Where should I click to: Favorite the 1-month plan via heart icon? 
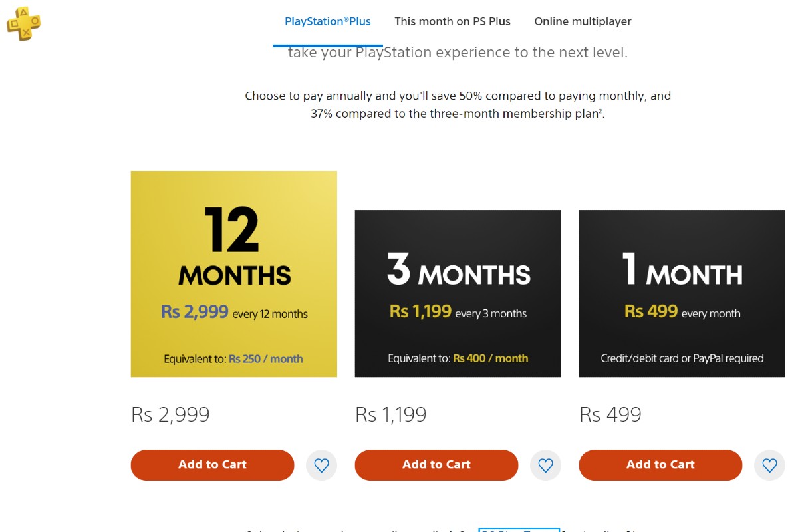click(769, 465)
